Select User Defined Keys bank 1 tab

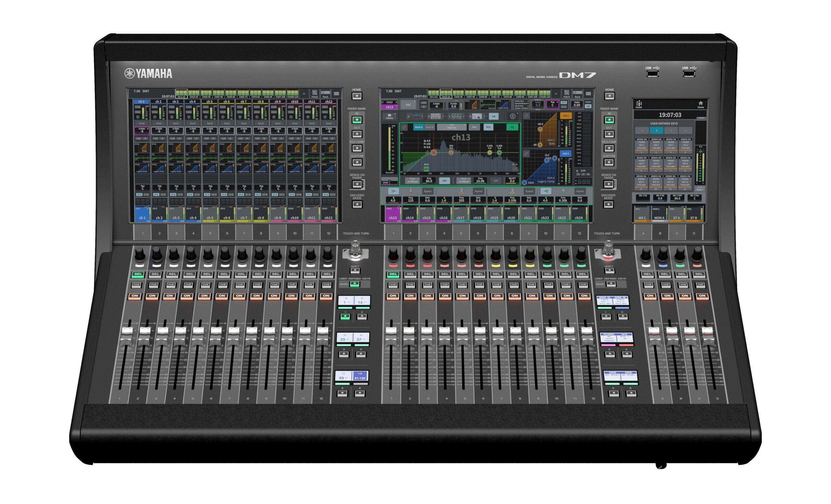642,130
